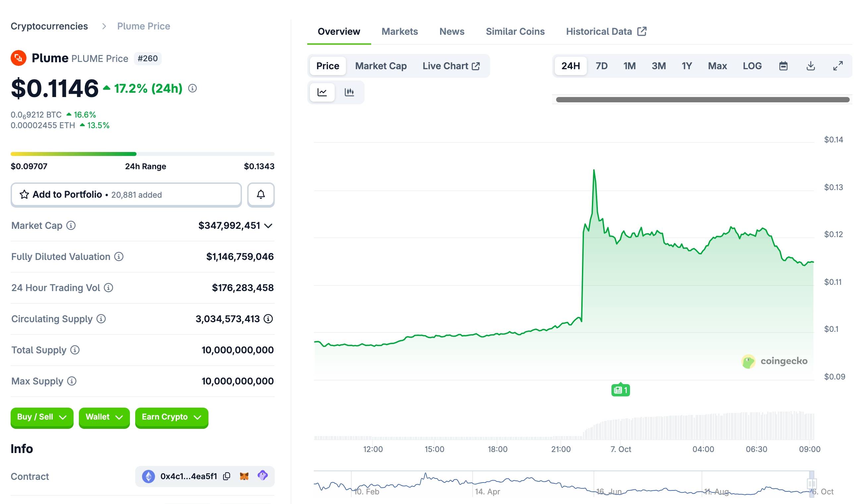Open the Earn Crypto dropdown
Viewport: 861px width, 504px height.
pyautogui.click(x=172, y=417)
